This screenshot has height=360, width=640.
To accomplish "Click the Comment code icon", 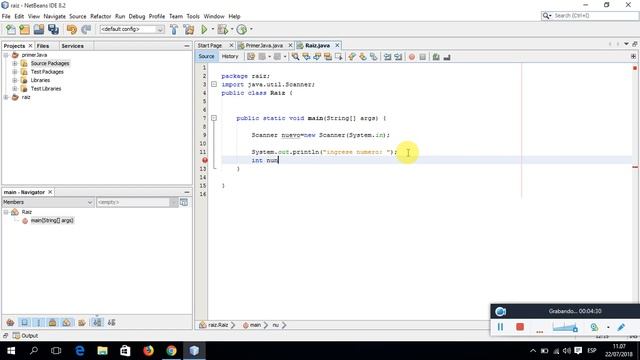I will pyautogui.click(x=436, y=57).
